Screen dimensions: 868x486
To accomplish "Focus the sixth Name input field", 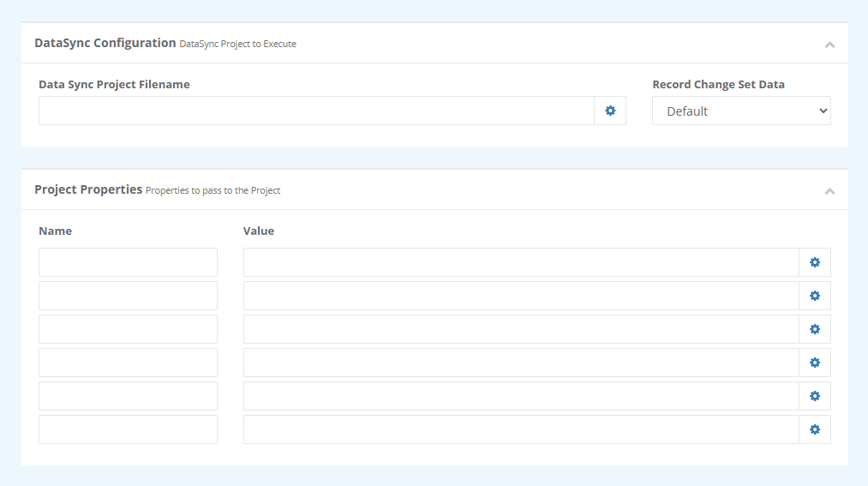I will 128,429.
